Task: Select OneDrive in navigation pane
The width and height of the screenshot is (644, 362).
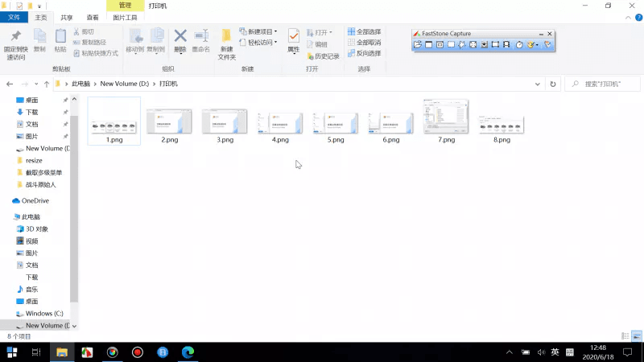Action: pos(31,200)
